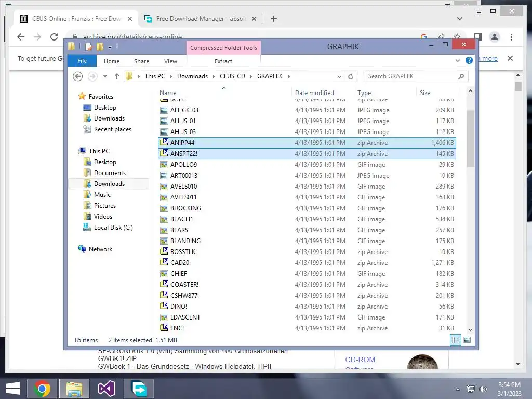Image resolution: width=532 pixels, height=399 pixels.
Task: Open recent locations dropdown in Explorer
Action: 105,77
